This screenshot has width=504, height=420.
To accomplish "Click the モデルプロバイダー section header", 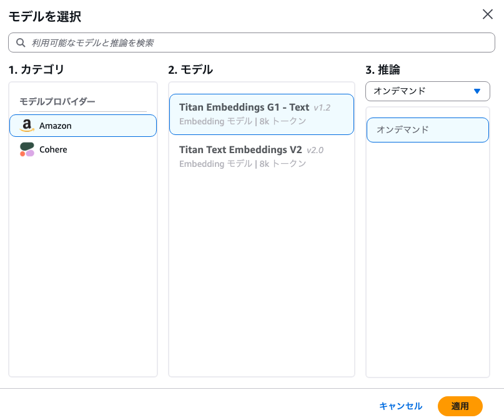I will click(x=57, y=102).
